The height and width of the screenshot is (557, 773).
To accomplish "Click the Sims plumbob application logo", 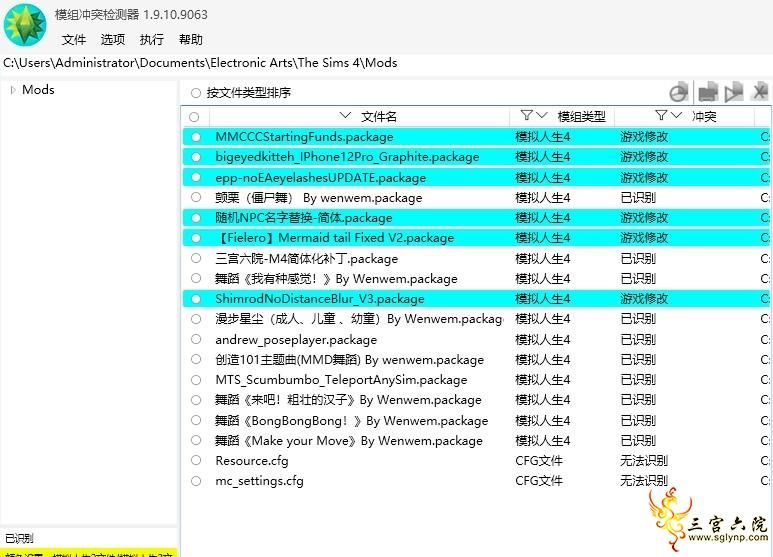I will coord(26,25).
